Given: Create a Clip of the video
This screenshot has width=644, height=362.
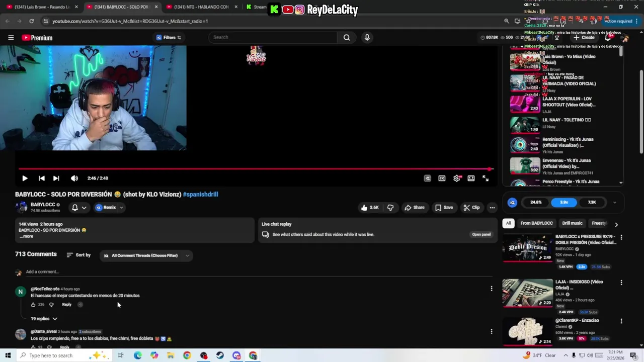Looking at the screenshot, I should [x=471, y=207].
